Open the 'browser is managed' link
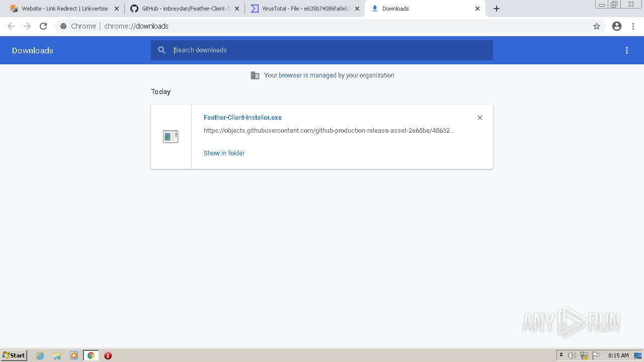This screenshot has width=644, height=362. [x=307, y=75]
